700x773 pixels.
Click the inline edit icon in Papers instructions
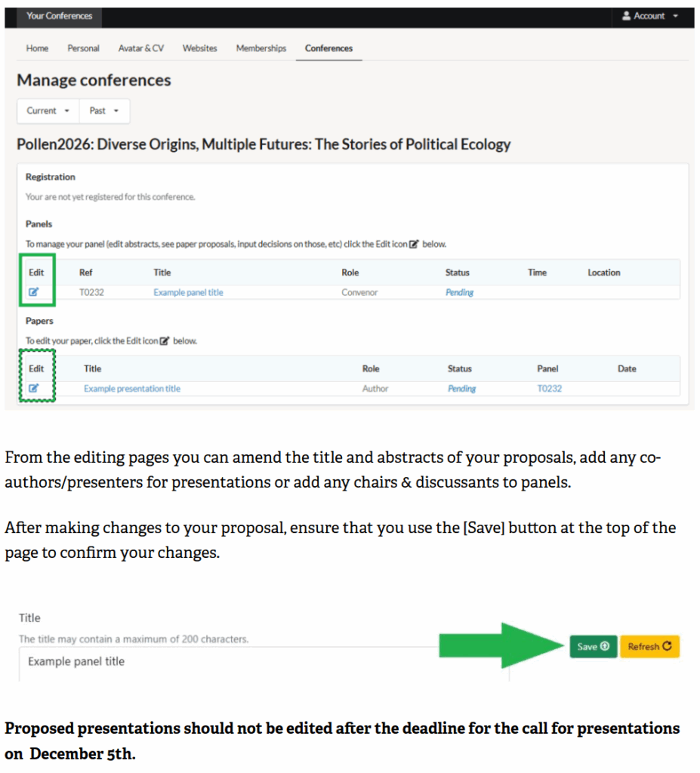coord(164,341)
